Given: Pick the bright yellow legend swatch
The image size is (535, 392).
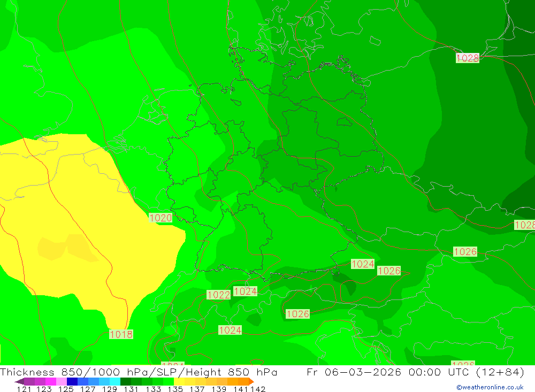Looking at the screenshot, I should point(179,381).
